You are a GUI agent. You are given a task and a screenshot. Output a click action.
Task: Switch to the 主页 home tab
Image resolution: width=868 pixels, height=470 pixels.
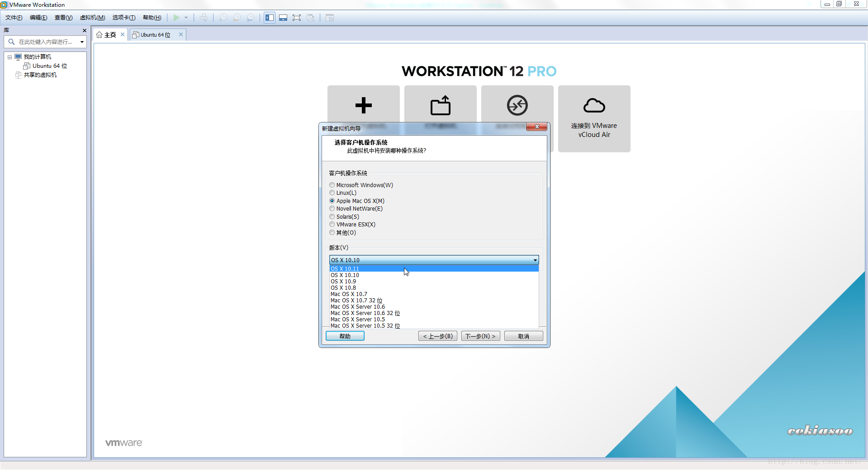[x=110, y=35]
